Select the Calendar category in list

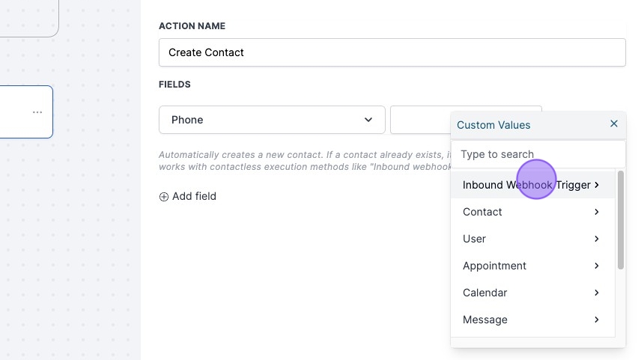tap(484, 293)
